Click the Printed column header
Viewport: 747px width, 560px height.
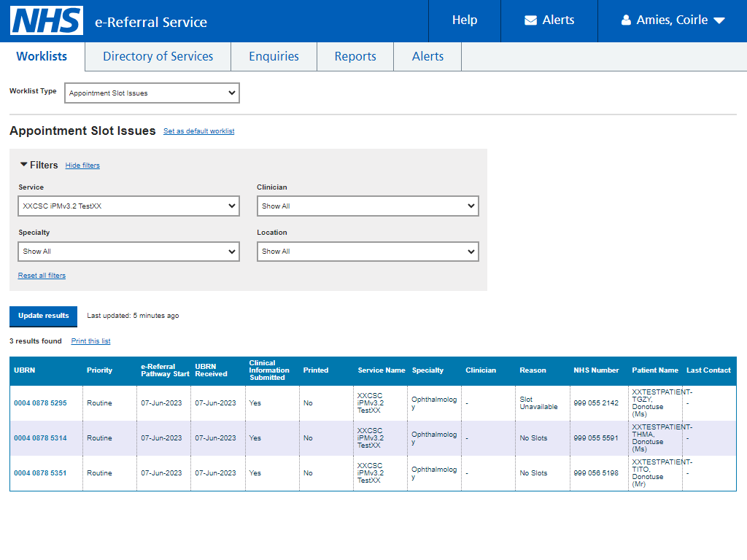click(x=316, y=370)
